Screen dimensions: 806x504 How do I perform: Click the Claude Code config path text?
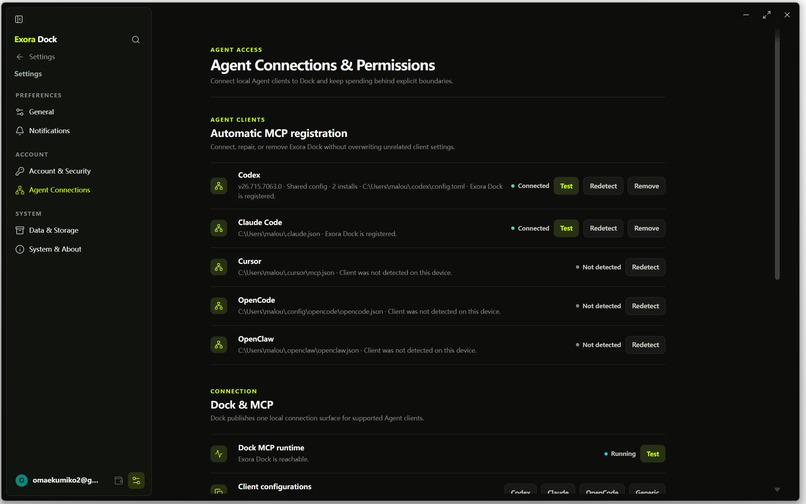(x=317, y=233)
